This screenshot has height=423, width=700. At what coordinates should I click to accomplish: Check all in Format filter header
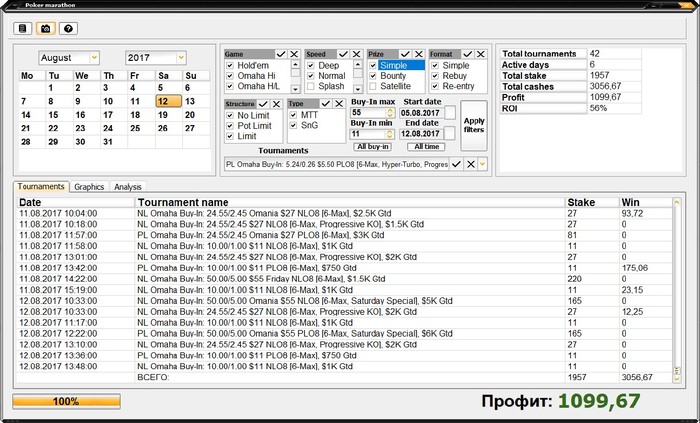[467, 54]
